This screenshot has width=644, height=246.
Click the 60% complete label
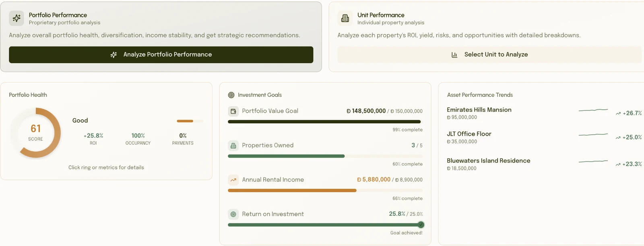tap(408, 164)
